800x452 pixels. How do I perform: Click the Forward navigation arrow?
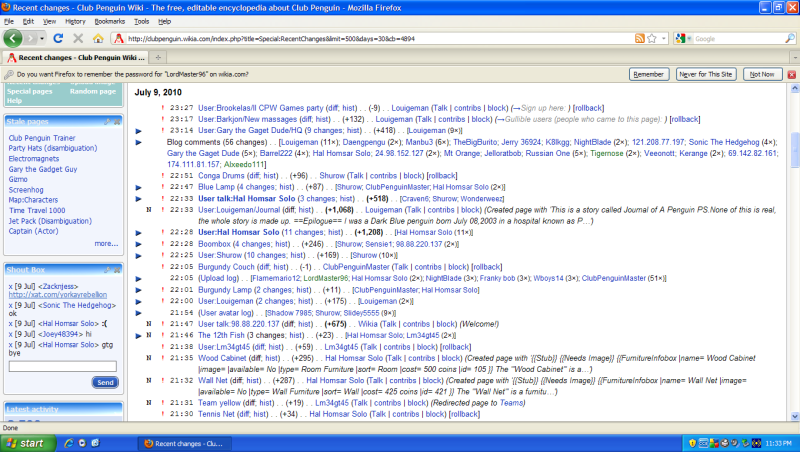click(x=31, y=38)
